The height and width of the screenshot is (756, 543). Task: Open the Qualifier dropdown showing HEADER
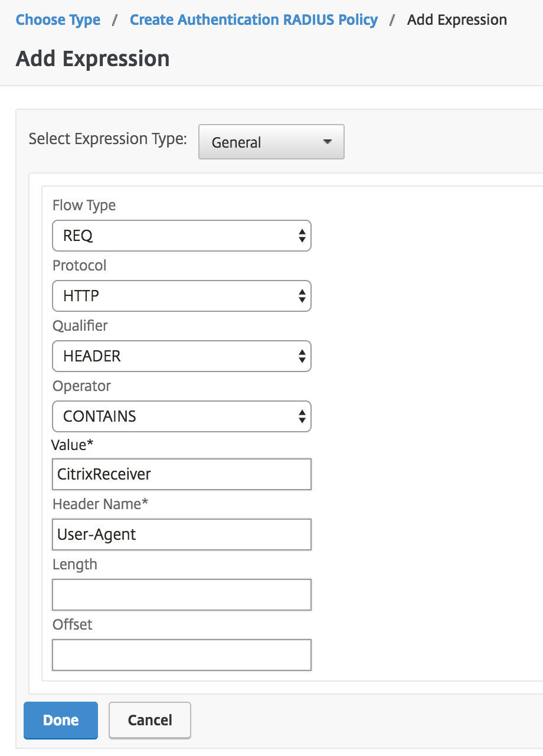click(x=181, y=356)
